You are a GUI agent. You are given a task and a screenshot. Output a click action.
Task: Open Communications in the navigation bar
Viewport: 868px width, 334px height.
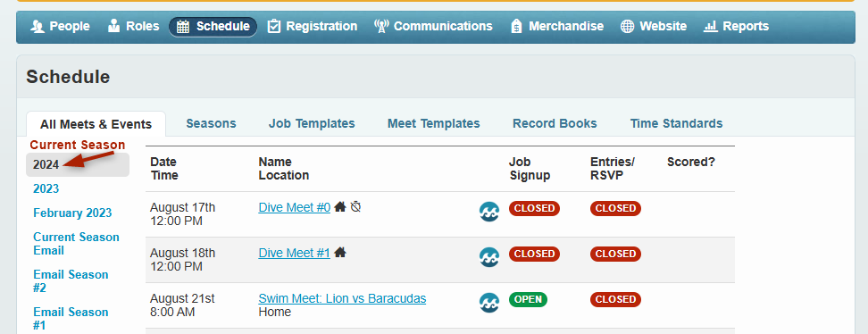433,26
